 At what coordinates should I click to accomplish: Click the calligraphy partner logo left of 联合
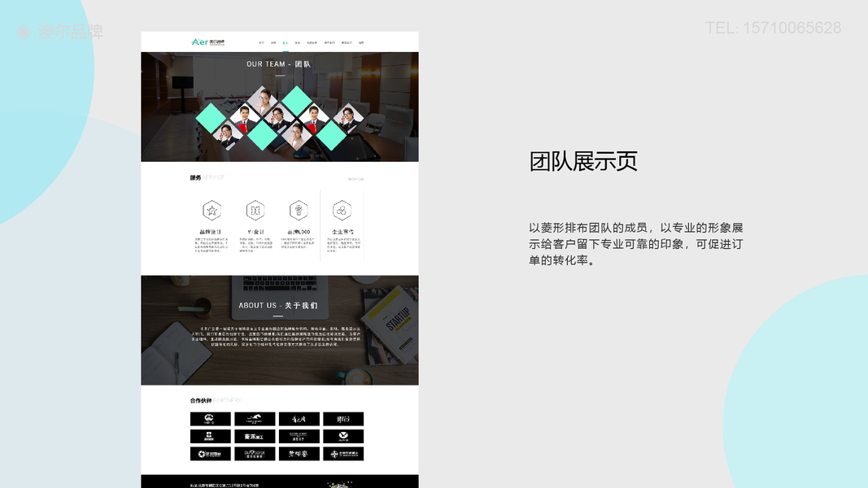[299, 419]
